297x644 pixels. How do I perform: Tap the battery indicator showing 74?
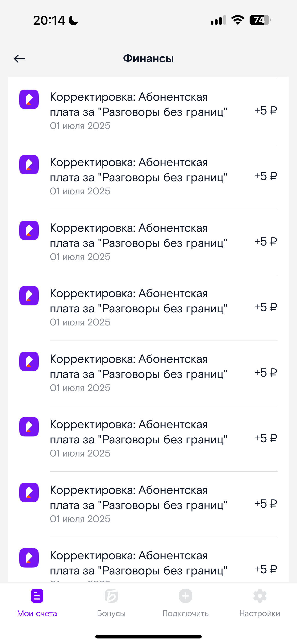click(260, 20)
